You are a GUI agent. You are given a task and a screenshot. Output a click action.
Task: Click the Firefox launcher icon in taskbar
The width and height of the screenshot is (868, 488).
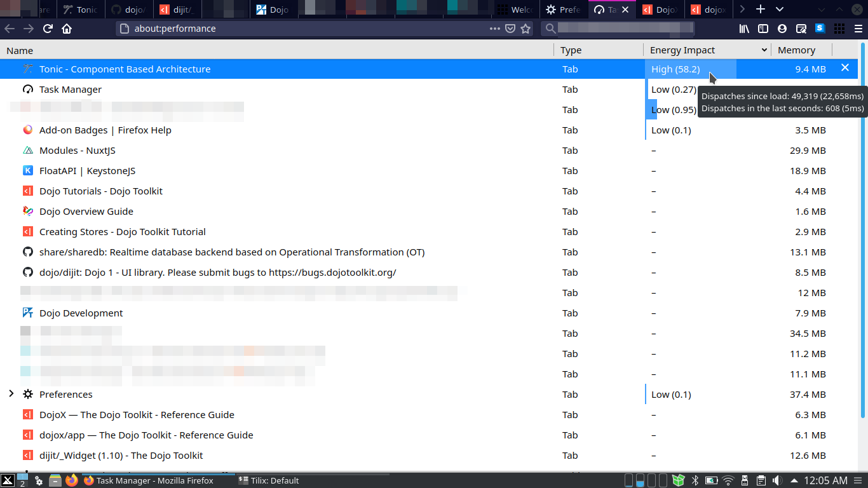tap(72, 480)
